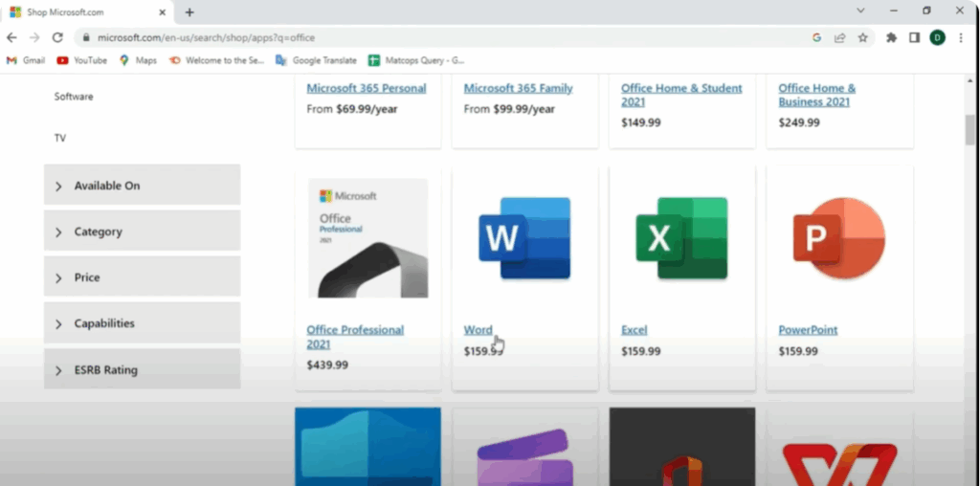Open the Office Home & Student 2021 link
Viewport: 980px width, 486px height.
click(x=681, y=95)
